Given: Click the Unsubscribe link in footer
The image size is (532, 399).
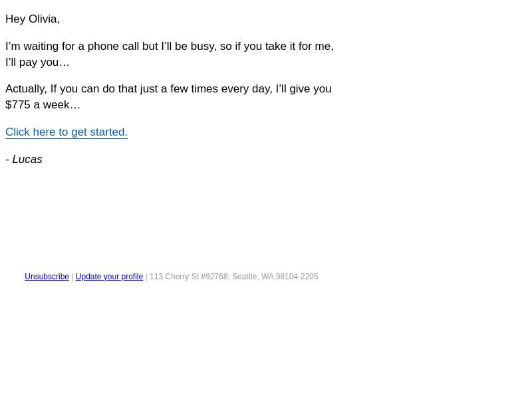Looking at the screenshot, I should click(47, 277).
